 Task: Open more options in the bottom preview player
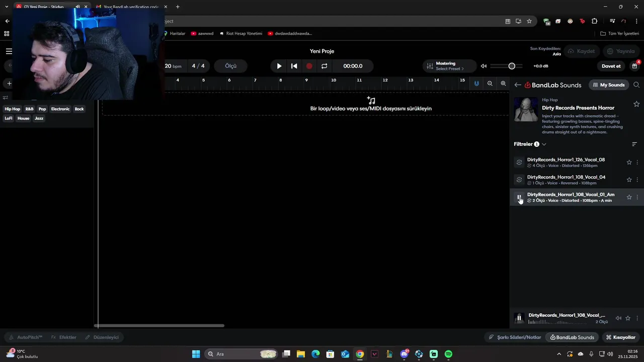point(637,318)
